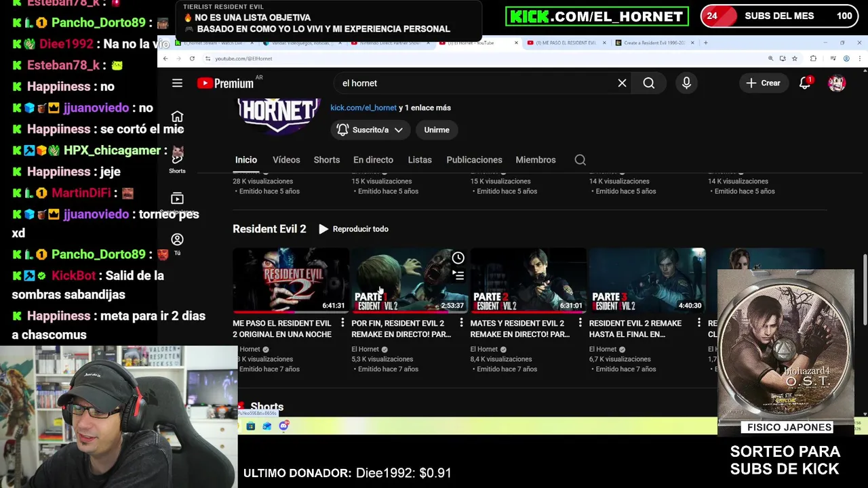The width and height of the screenshot is (868, 488).
Task: Select the Inicio channel tab
Action: click(246, 160)
